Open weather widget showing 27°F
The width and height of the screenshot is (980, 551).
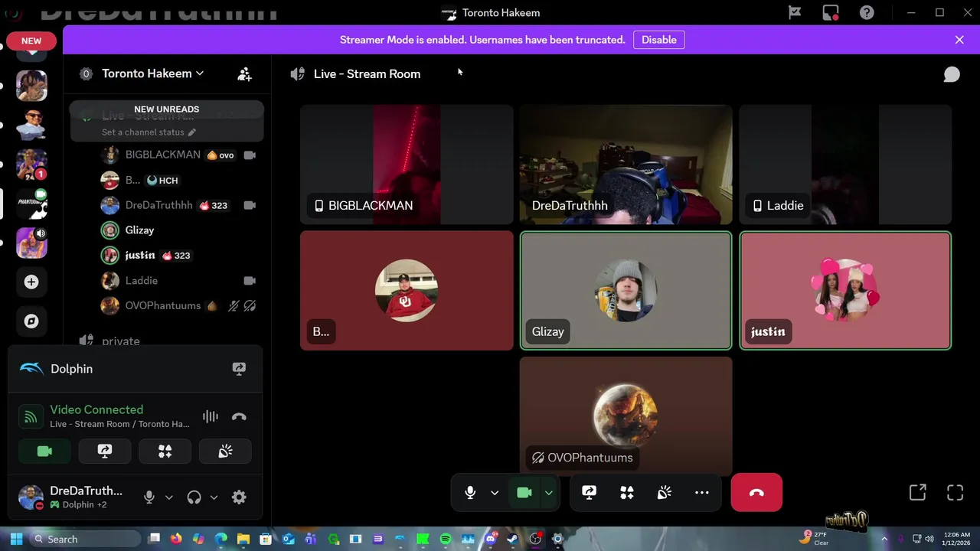point(815,539)
